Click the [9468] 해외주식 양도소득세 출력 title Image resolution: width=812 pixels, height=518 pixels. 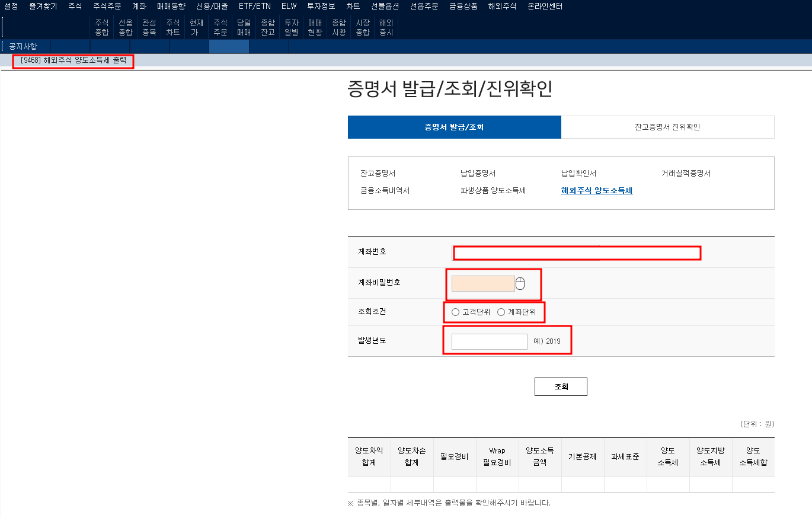(x=73, y=60)
